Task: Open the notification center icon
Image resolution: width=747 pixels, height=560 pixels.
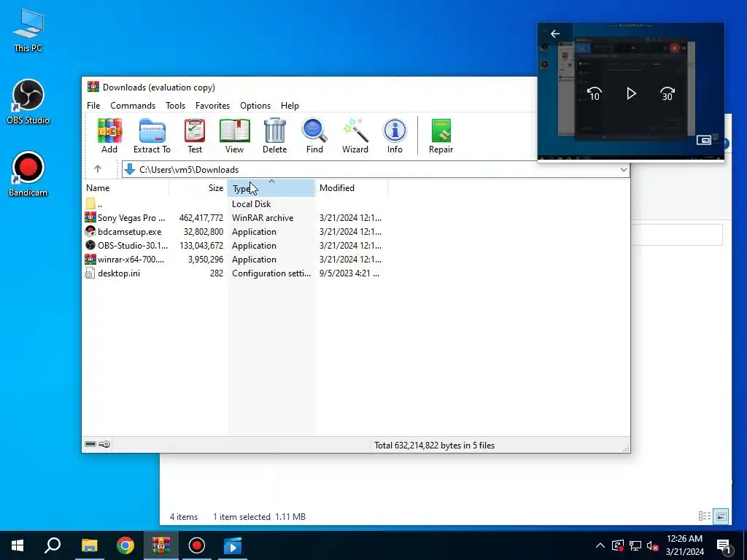Action: (x=724, y=546)
